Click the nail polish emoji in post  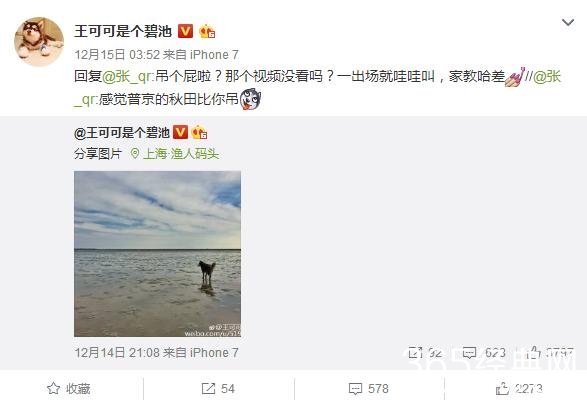coord(515,77)
